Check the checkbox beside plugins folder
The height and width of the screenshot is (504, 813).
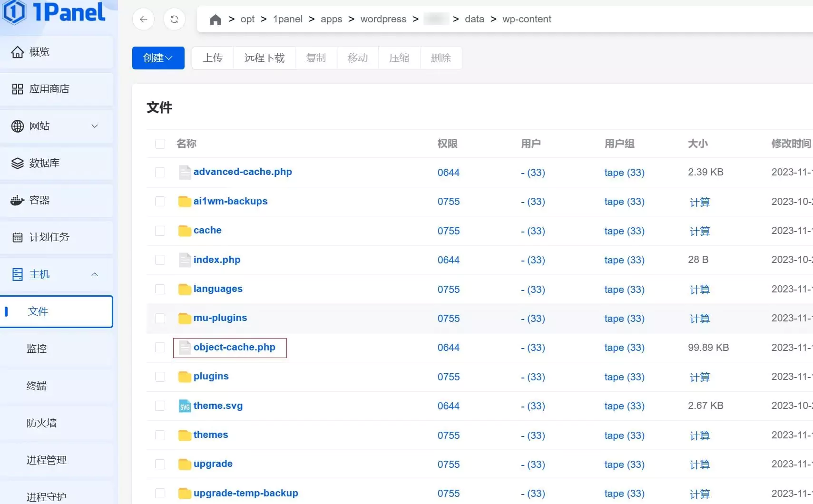[x=159, y=377]
